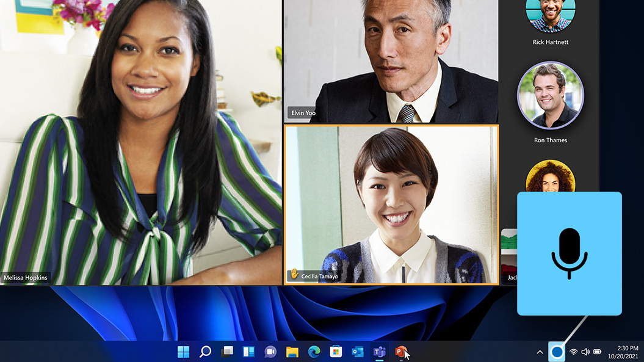Screen dimensions: 644x362
Task: Expand hidden system tray icons chevron
Action: click(x=540, y=352)
